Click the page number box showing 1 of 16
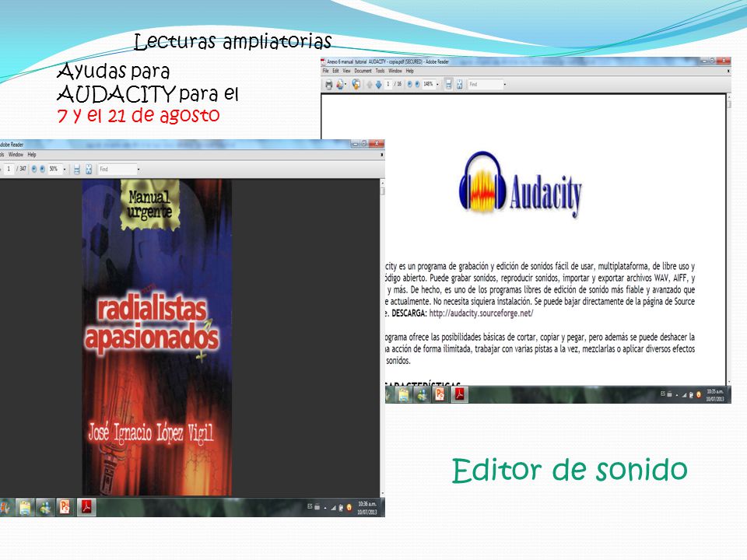The width and height of the screenshot is (747, 560). point(388,84)
